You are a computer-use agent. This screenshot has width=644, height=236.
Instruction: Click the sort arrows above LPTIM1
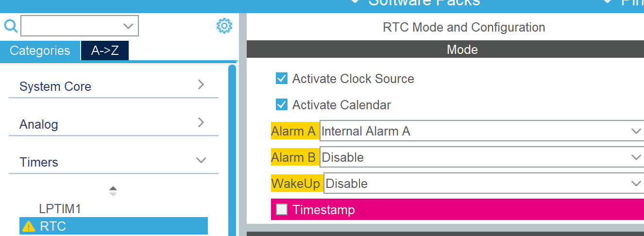pos(113,191)
